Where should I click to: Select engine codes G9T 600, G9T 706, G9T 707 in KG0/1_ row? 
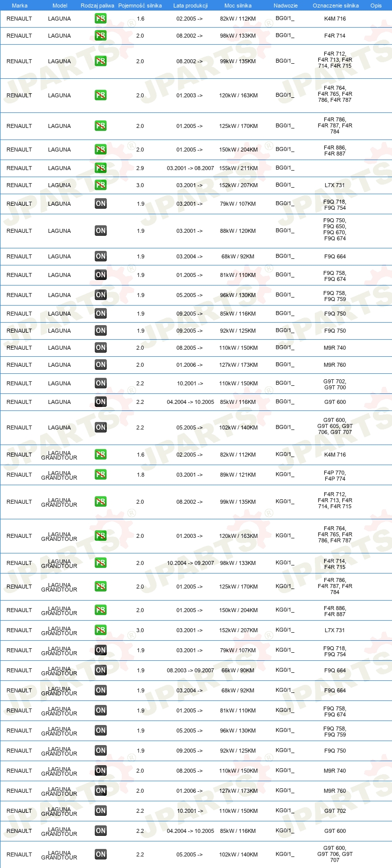[335, 854]
